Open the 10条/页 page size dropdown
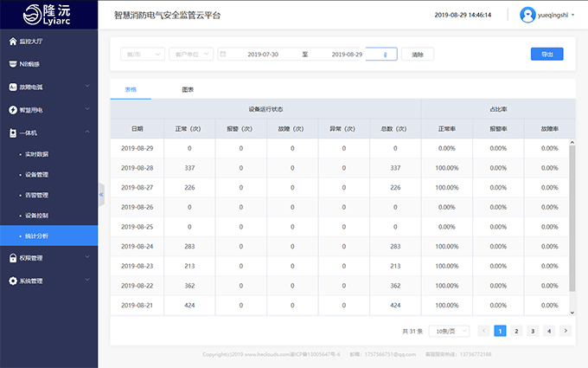This screenshot has height=368, width=588. click(x=449, y=331)
